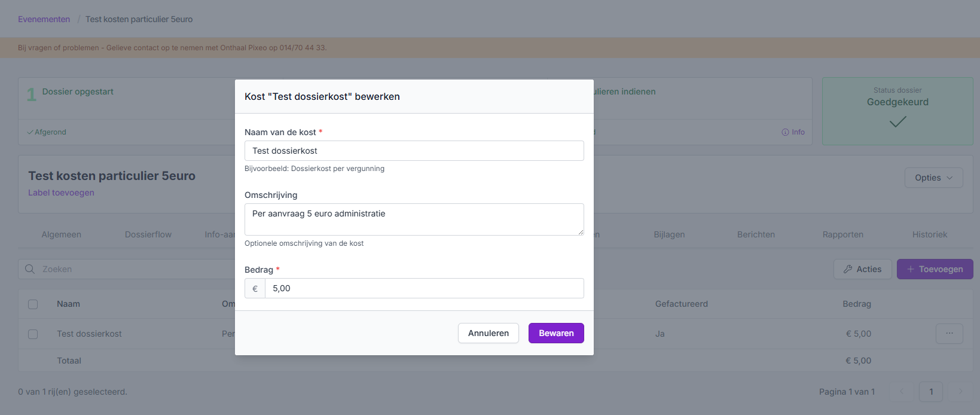Screen dimensions: 980x415
Task: Click the search magnifier icon
Action: click(29, 269)
